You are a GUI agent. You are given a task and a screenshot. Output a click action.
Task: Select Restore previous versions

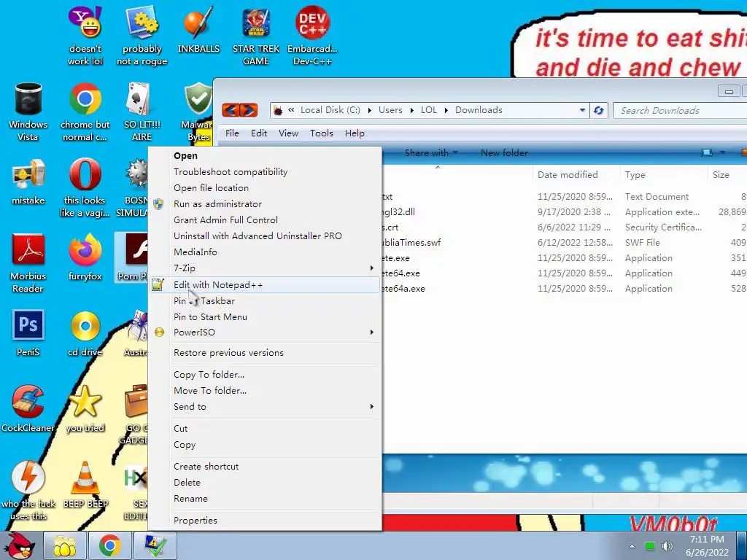(228, 353)
